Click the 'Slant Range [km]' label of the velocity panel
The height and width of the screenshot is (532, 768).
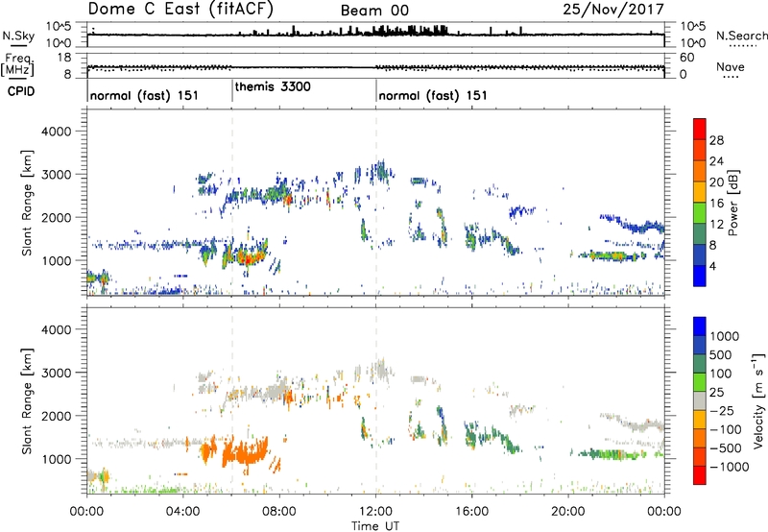27,401
